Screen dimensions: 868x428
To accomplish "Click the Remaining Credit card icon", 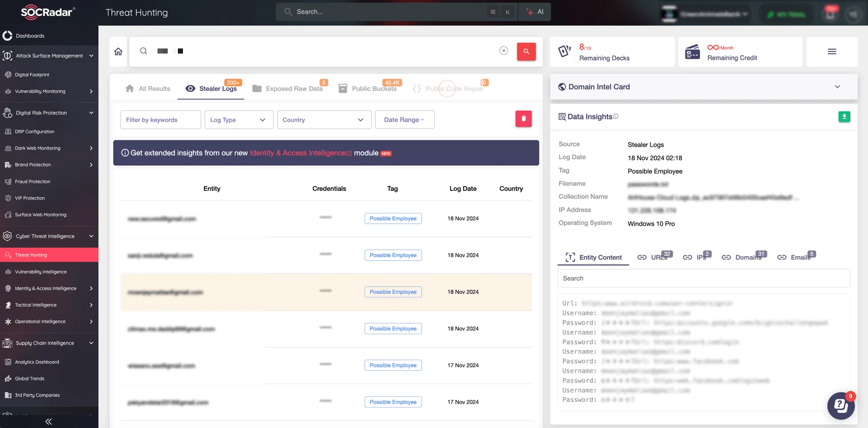I will pos(692,52).
